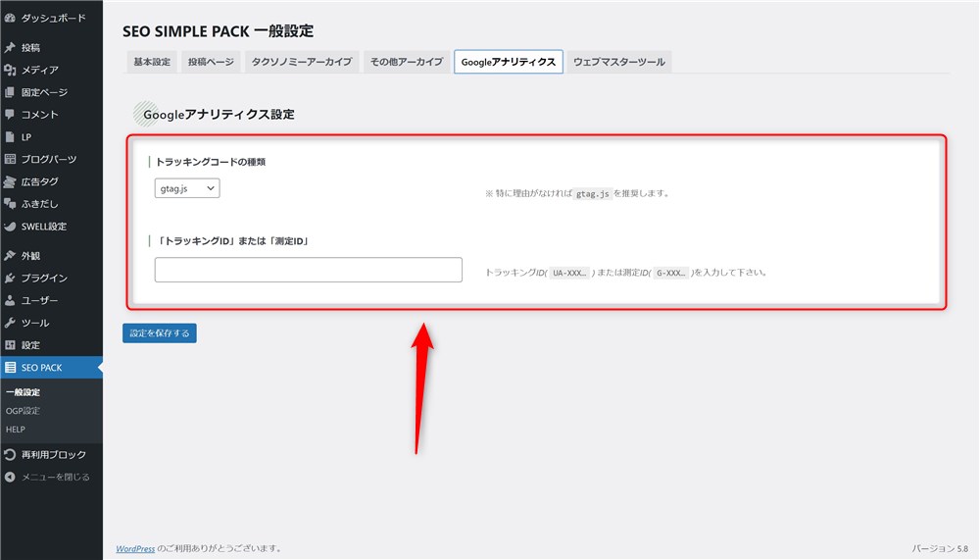The image size is (980, 560).
Task: Switch to the ウェブマスターツール tab
Action: [618, 62]
